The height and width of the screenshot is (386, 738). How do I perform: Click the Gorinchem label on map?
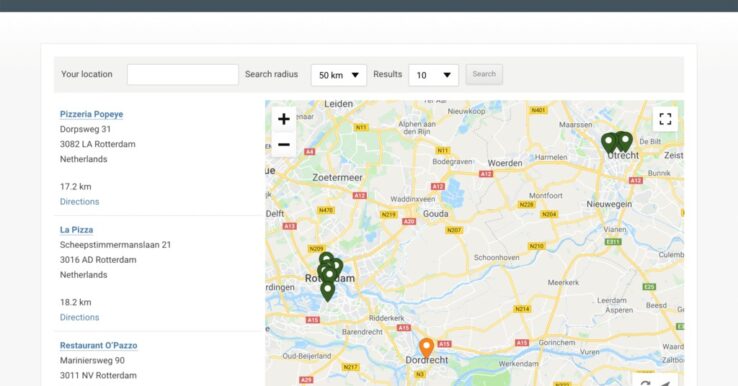tap(557, 342)
